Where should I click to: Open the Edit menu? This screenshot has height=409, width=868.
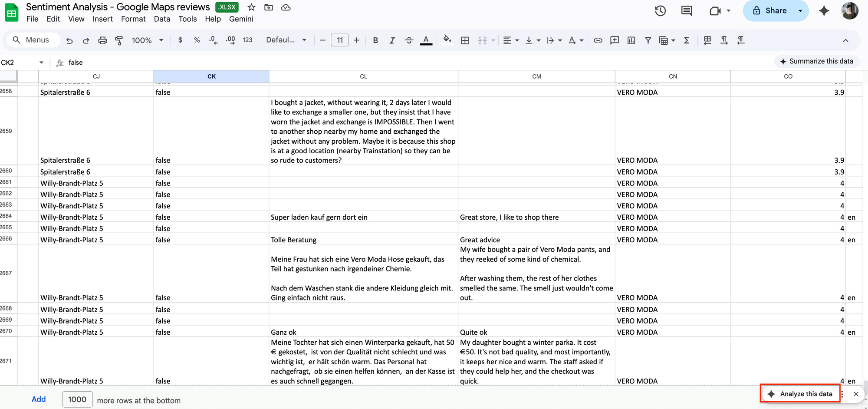[53, 19]
